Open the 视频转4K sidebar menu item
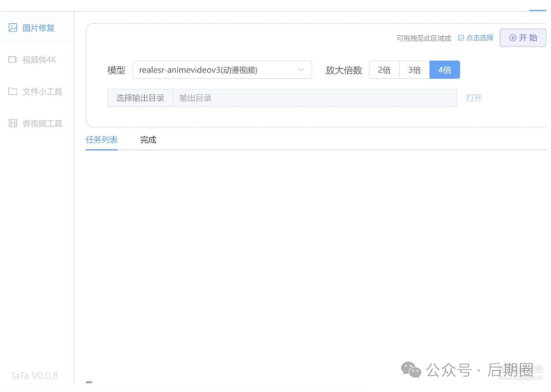Image resolution: width=551 pixels, height=392 pixels. click(x=37, y=60)
